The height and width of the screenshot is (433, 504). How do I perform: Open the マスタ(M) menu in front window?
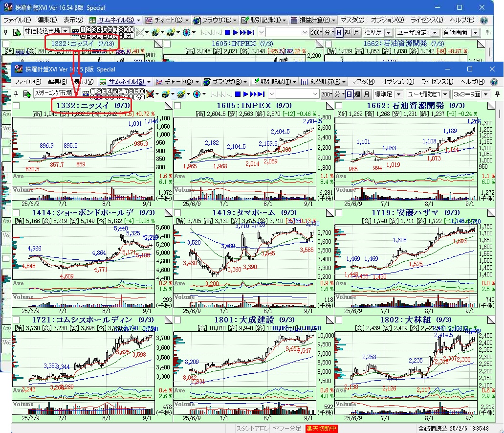(x=363, y=82)
